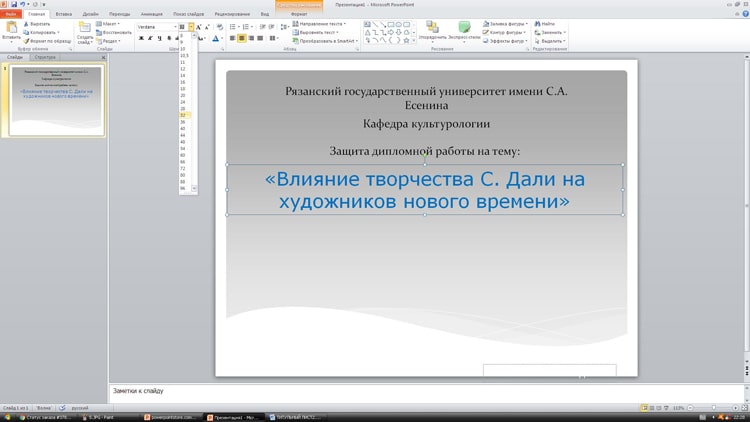Select slide 1 thumbnail in the slides panel
This screenshot has width=750, height=422.
tap(56, 100)
